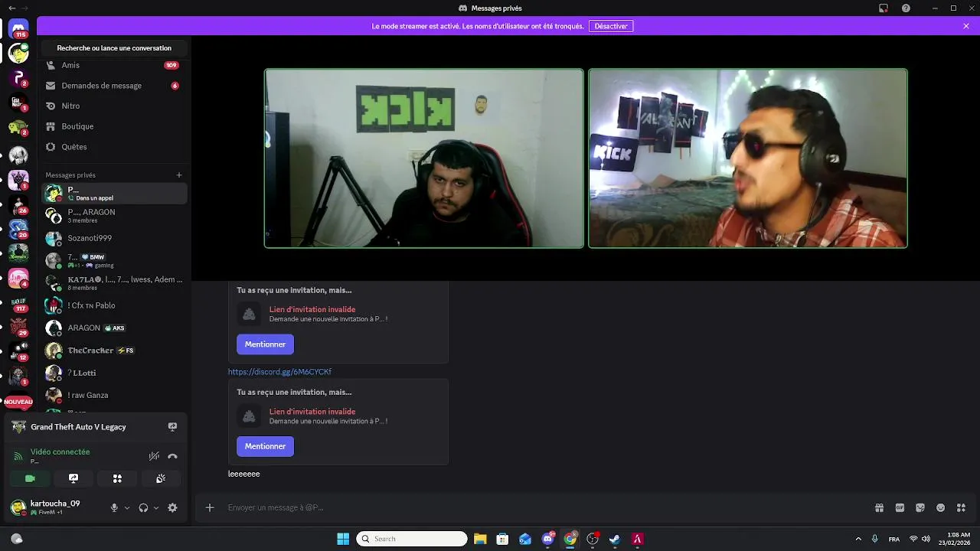Open P..., ARAGON group conversation
The image size is (980, 551).
(x=113, y=216)
